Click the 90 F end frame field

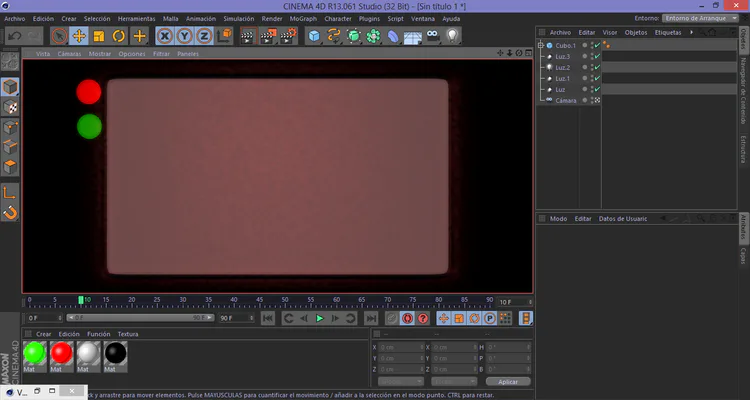pyautogui.click(x=237, y=318)
